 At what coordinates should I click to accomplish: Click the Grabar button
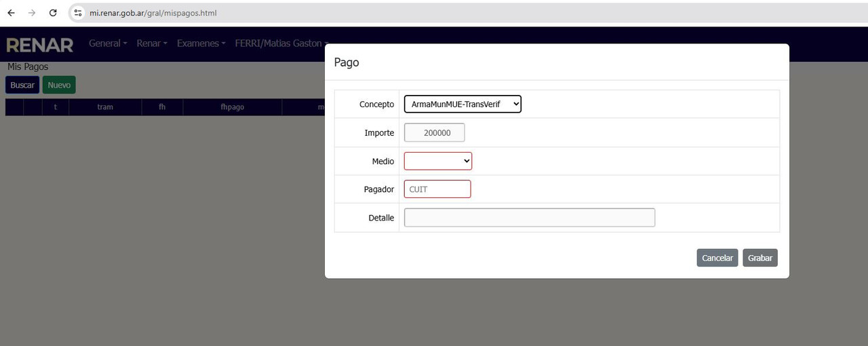760,258
